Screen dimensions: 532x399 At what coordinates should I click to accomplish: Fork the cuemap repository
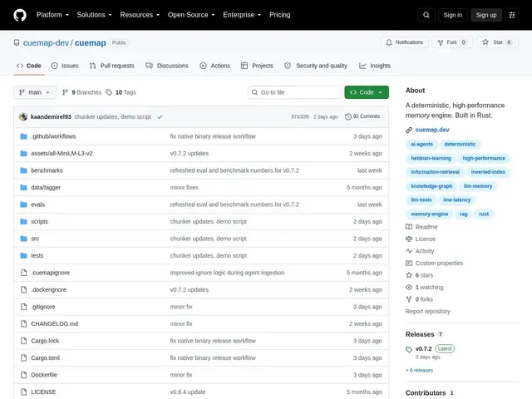click(452, 42)
